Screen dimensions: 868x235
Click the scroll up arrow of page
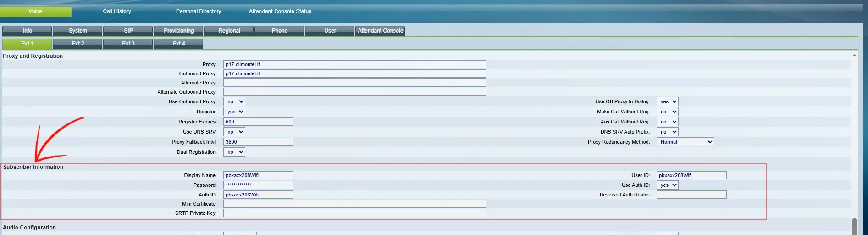854,55
